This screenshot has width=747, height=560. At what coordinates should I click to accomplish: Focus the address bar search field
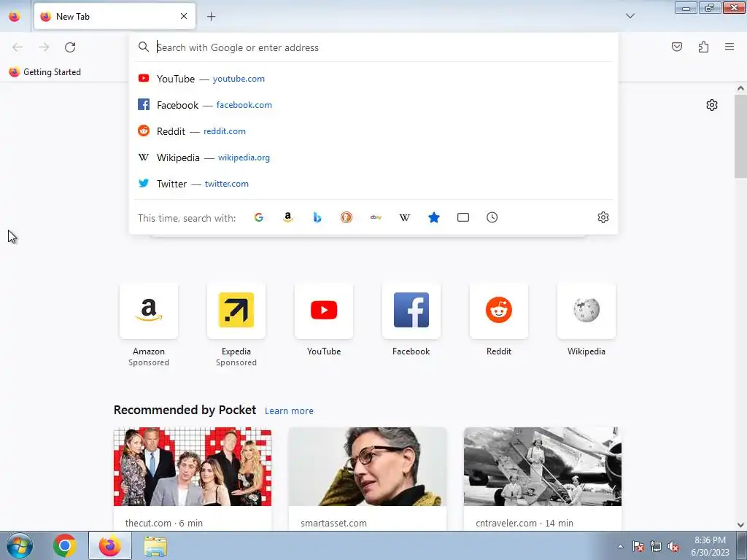click(373, 47)
